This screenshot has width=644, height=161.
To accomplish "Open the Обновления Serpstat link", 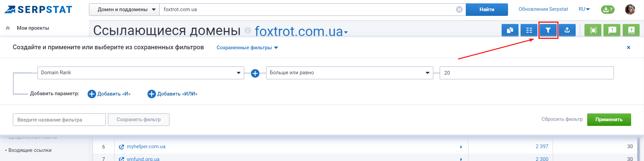I will [x=543, y=9].
